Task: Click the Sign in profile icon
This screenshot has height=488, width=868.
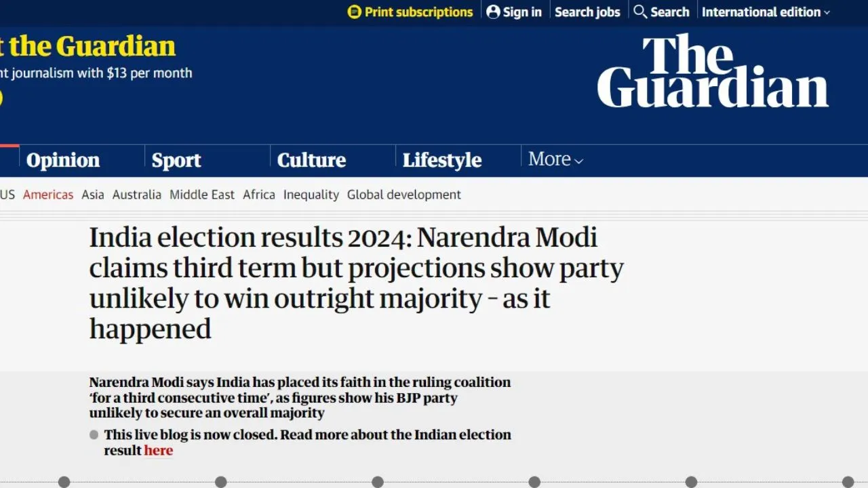Action: 493,12
